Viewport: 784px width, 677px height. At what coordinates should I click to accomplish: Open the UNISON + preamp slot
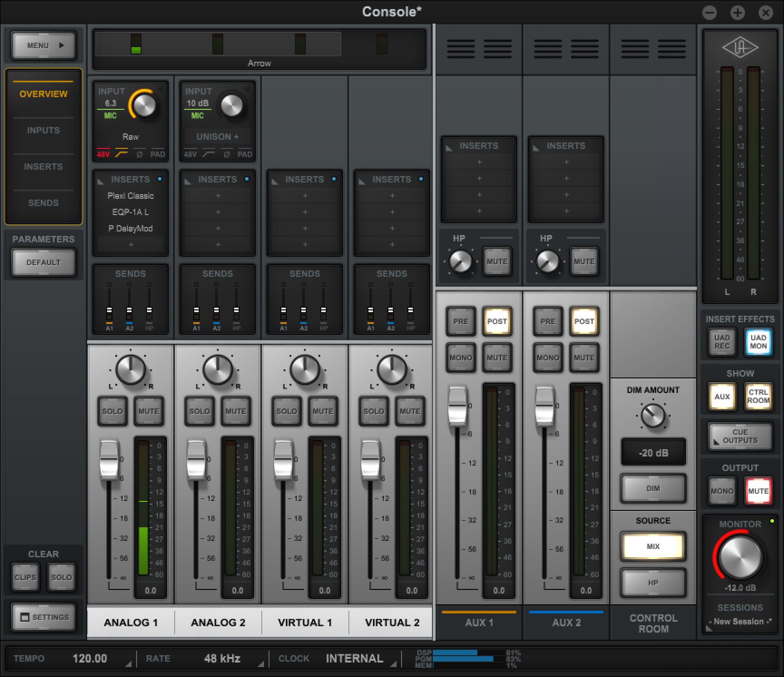pos(217,137)
